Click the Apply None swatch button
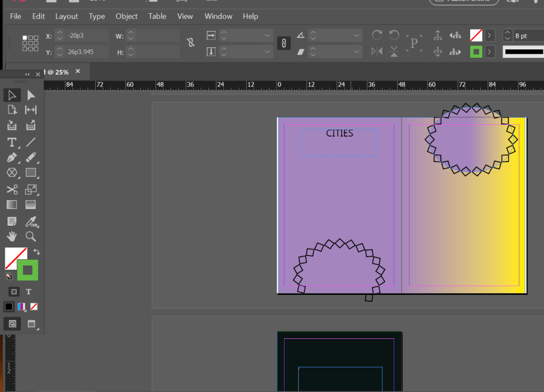 point(34,306)
